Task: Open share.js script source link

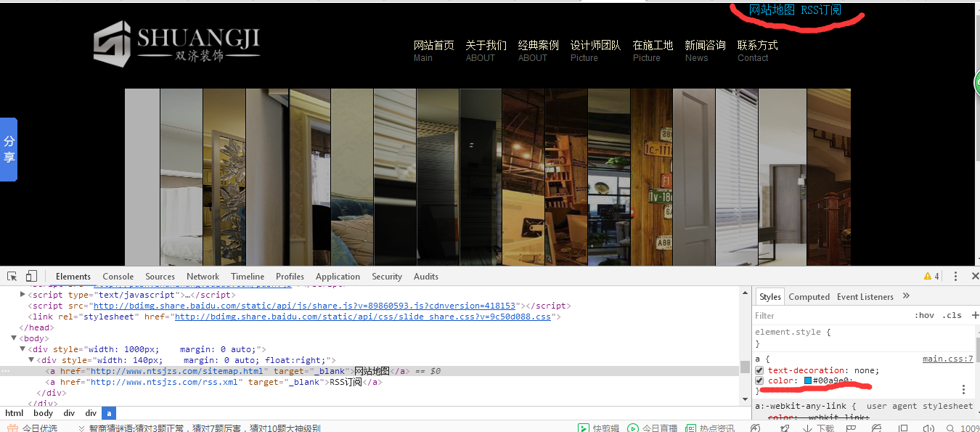Action: pos(304,306)
